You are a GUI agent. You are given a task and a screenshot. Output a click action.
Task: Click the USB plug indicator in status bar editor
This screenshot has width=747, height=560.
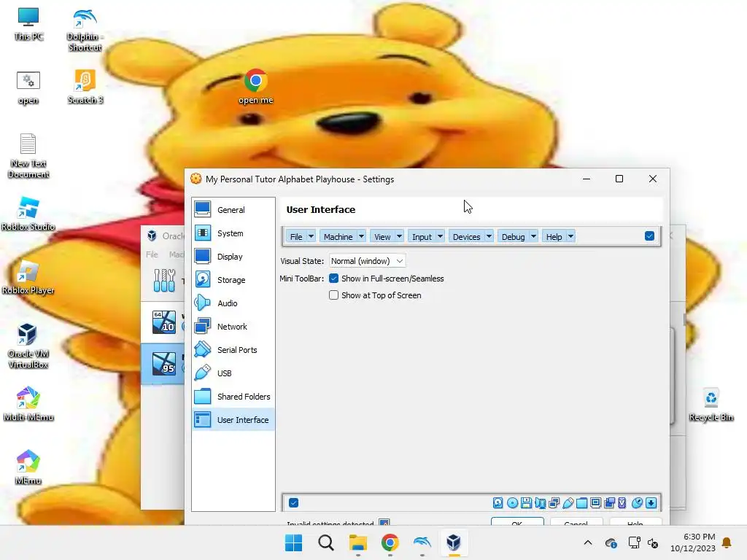pos(568,503)
